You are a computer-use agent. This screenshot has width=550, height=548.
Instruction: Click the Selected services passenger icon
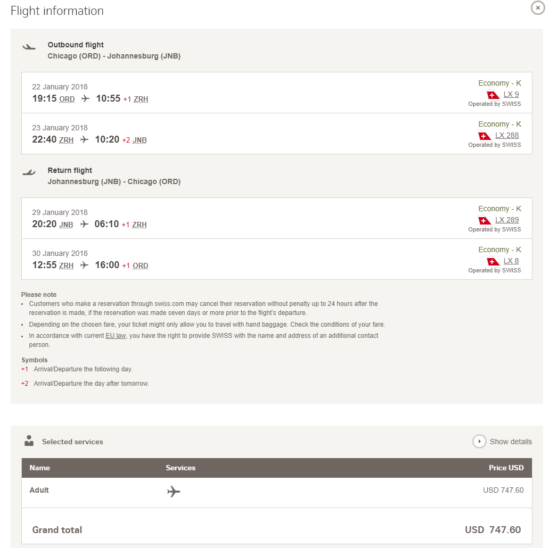[29, 441]
